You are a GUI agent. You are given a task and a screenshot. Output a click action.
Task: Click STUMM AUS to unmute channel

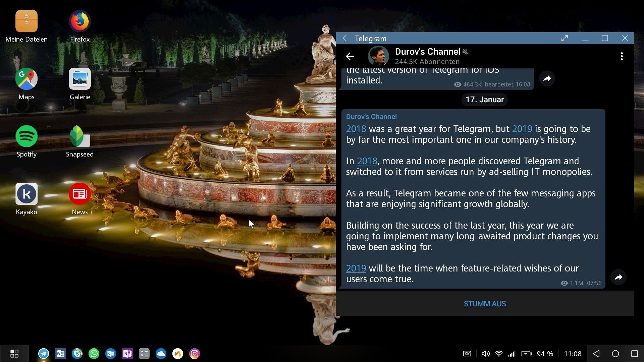pyautogui.click(x=485, y=304)
